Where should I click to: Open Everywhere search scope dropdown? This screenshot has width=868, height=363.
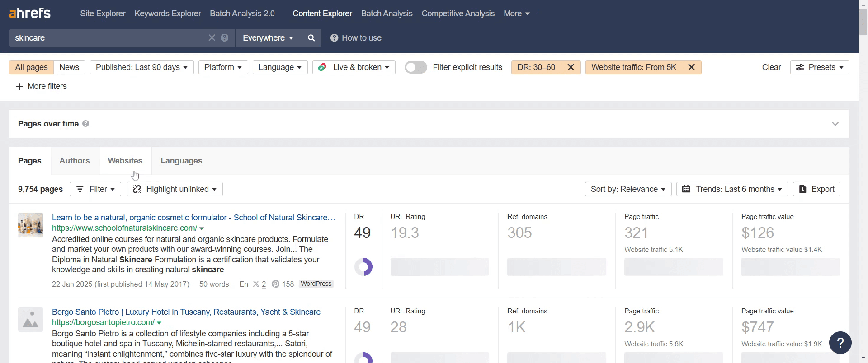[x=268, y=38]
